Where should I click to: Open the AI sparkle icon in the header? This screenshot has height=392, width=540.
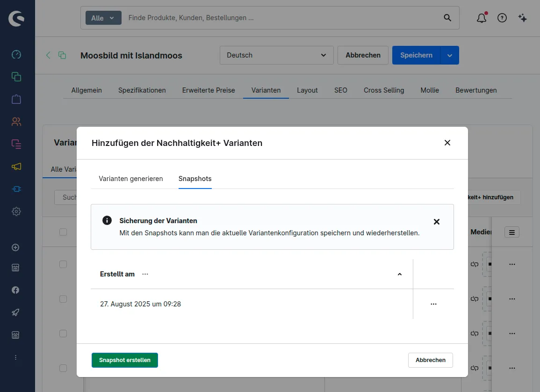[522, 18]
